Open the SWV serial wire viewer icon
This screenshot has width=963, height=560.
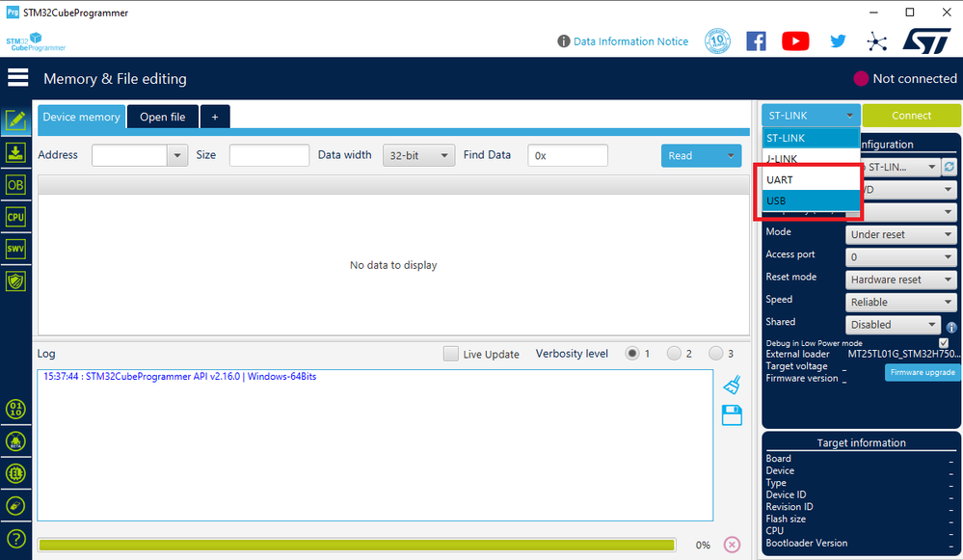coord(15,249)
